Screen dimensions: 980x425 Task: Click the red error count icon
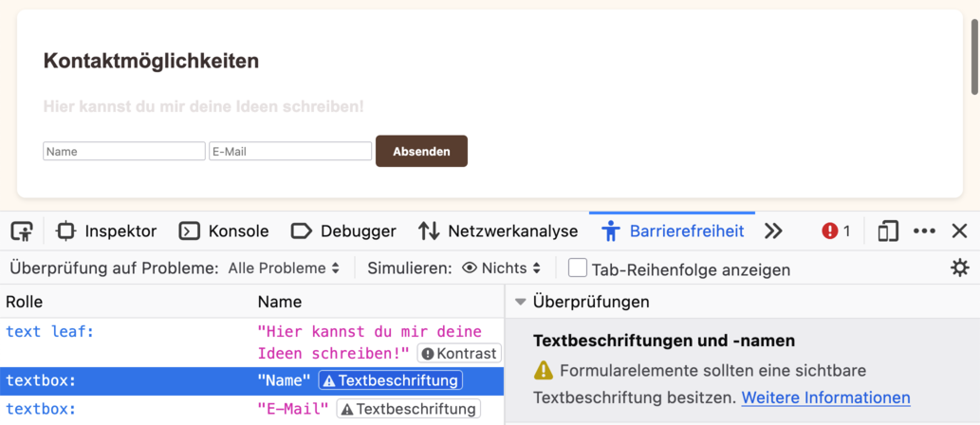tap(836, 231)
